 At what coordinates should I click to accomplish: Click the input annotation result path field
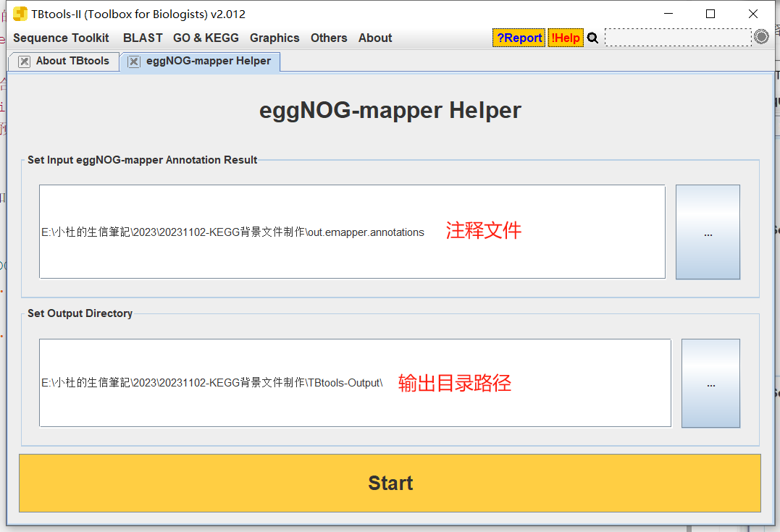click(x=352, y=232)
